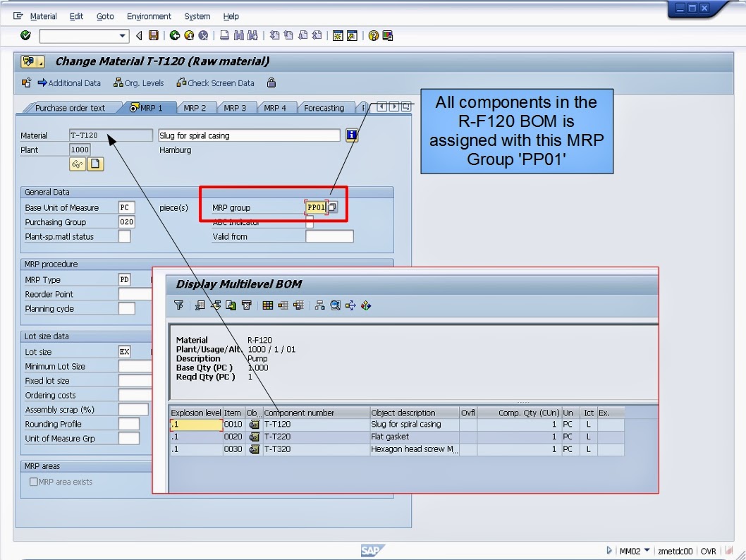Click the multicolored diamond icon in BOM toolbar
Viewport: 746px width, 560px height.
[366, 305]
